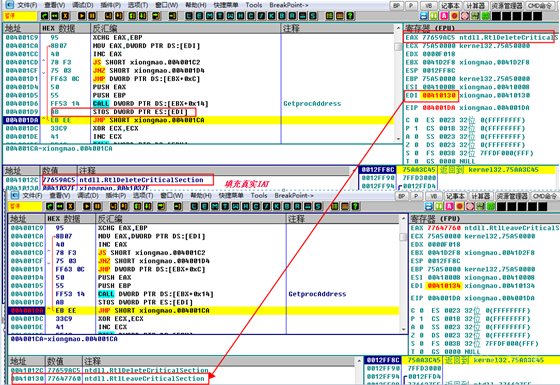Click the red circle plugin icon, upper window

point(454,16)
